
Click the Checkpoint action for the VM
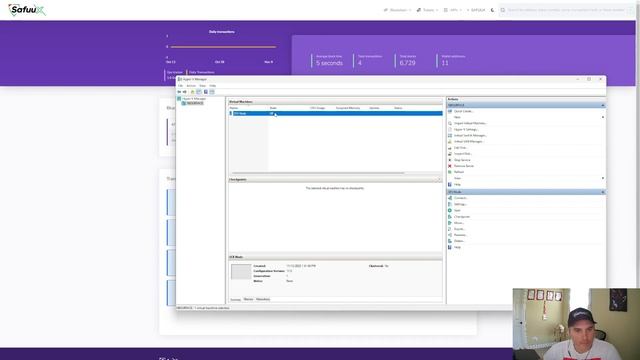pos(462,217)
